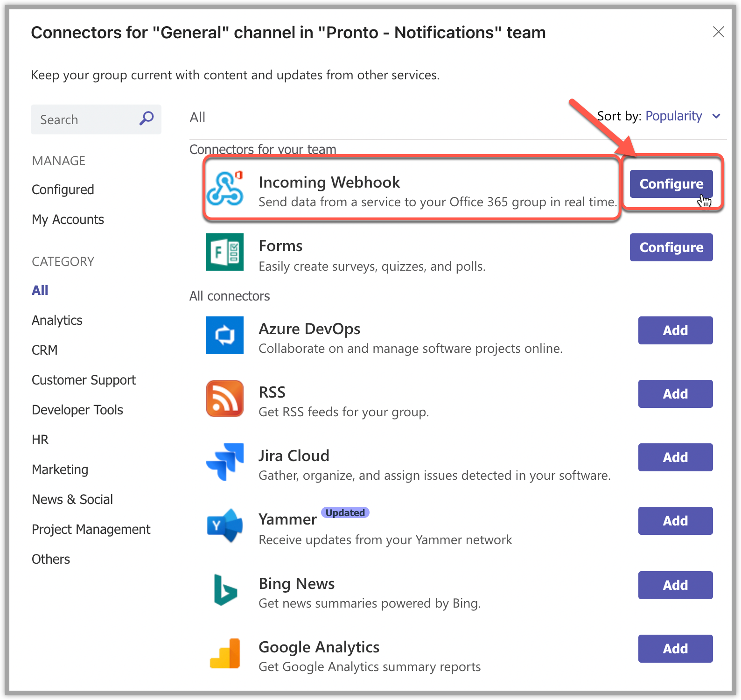Select the HR category
This screenshot has height=700, width=741.
point(40,440)
